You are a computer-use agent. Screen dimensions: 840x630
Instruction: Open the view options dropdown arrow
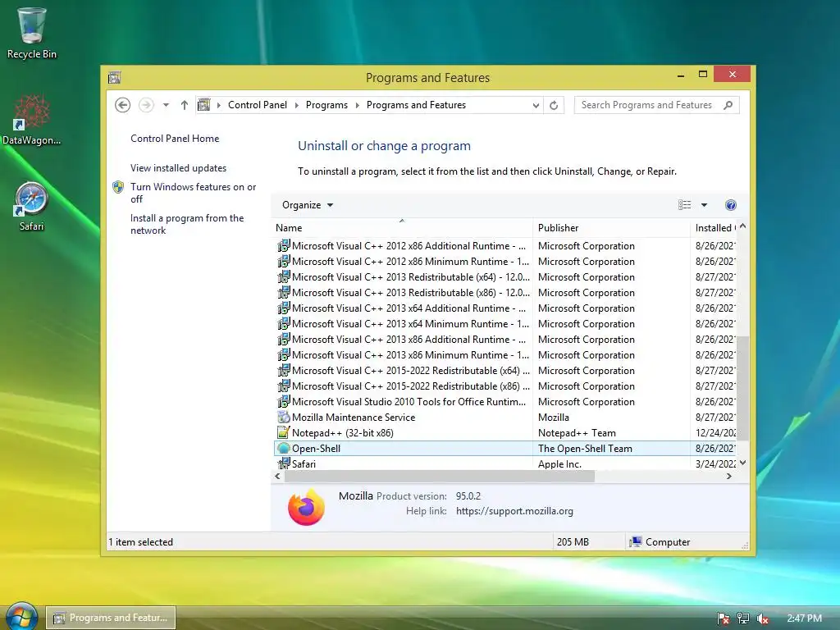(705, 205)
